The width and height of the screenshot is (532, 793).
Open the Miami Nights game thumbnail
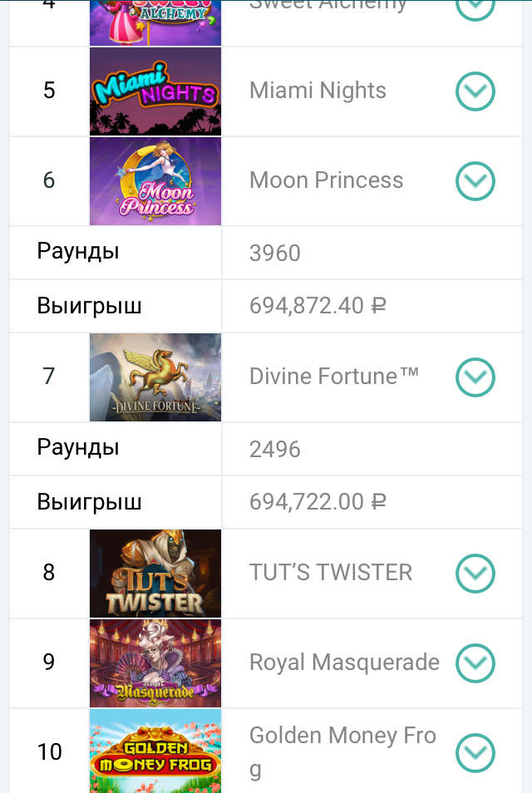155,91
